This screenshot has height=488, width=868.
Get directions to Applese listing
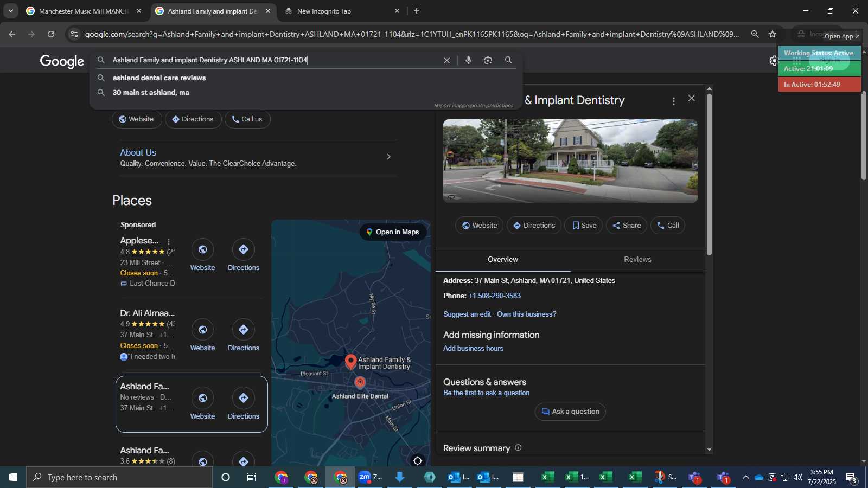244,255
